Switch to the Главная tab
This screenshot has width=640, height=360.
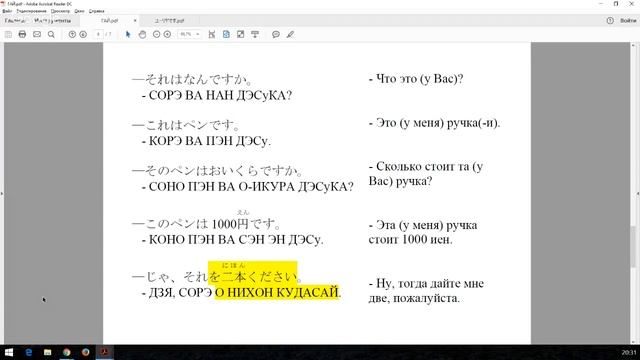pos(15,20)
